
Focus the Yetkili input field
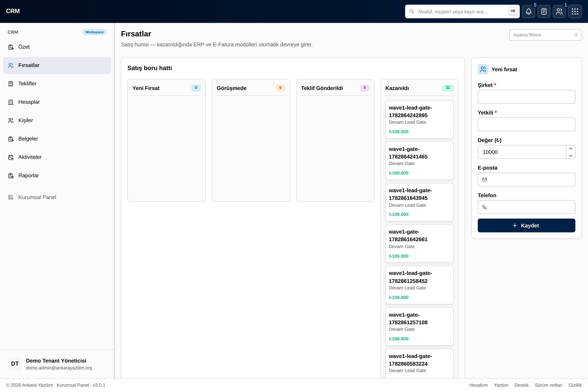[526, 124]
